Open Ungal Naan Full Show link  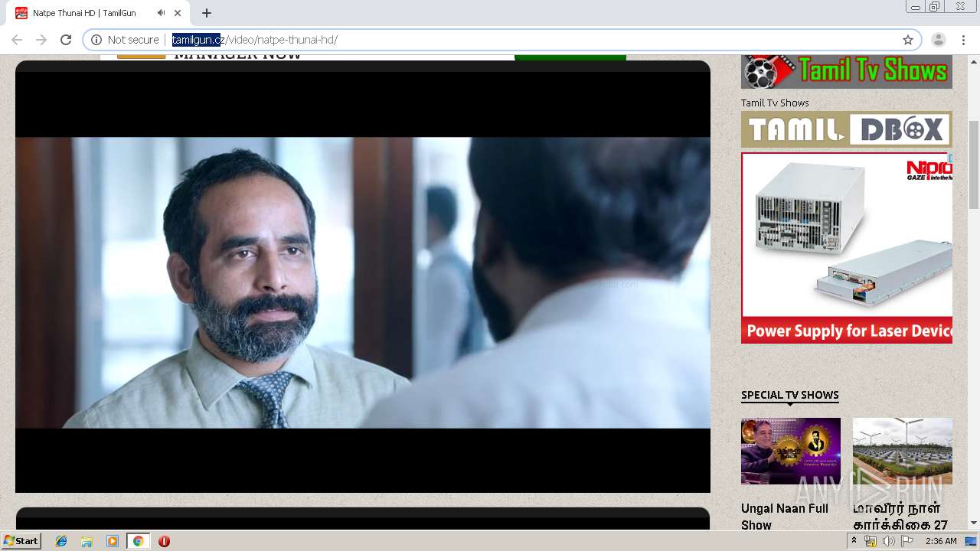[x=785, y=517]
